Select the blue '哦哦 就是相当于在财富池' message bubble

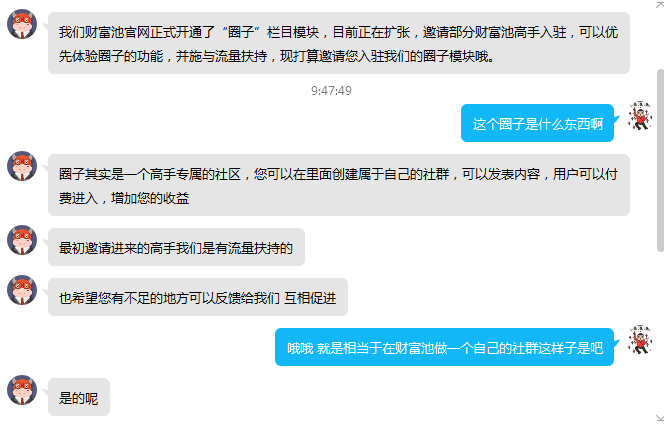(444, 347)
